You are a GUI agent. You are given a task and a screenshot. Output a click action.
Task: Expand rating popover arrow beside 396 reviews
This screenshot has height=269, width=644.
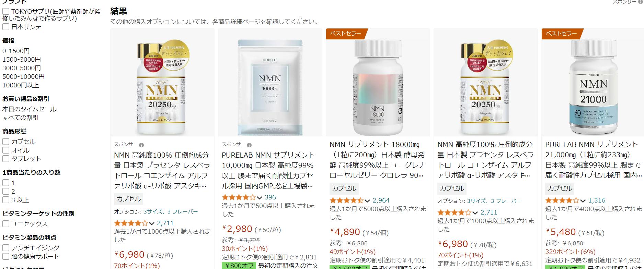(260, 198)
